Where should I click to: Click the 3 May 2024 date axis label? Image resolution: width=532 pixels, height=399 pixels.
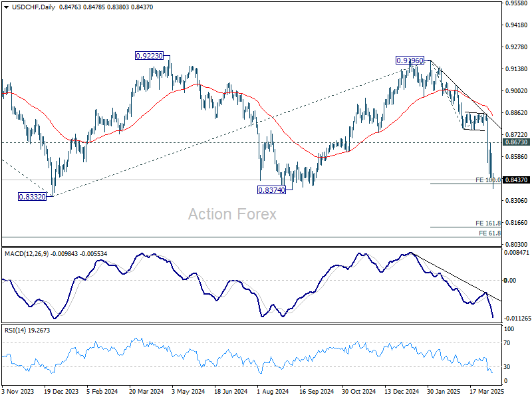(x=188, y=391)
